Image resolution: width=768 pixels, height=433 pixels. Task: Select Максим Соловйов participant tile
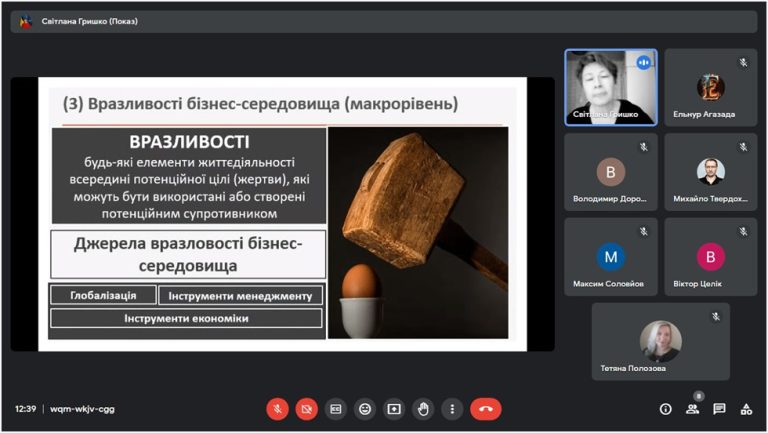[611, 257]
